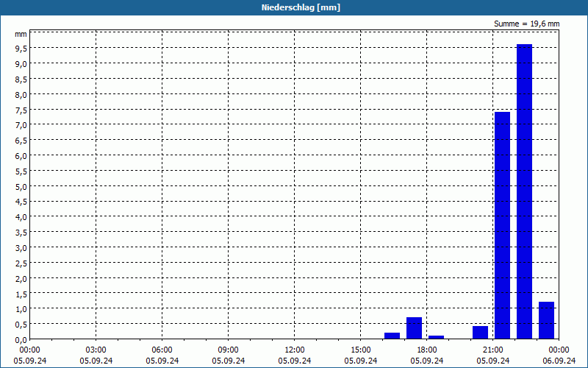Click the '21:00' time axis label
Screen dimensions: 588x368
492,350
